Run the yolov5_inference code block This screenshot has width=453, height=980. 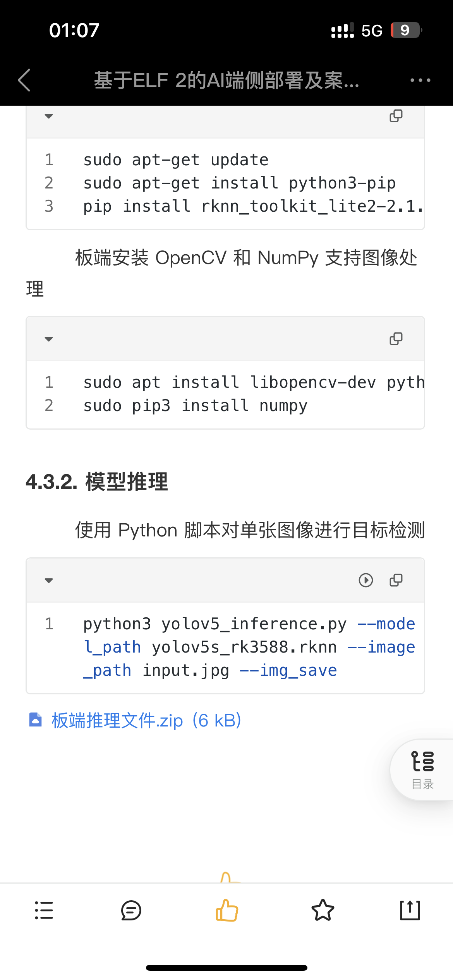click(x=365, y=580)
